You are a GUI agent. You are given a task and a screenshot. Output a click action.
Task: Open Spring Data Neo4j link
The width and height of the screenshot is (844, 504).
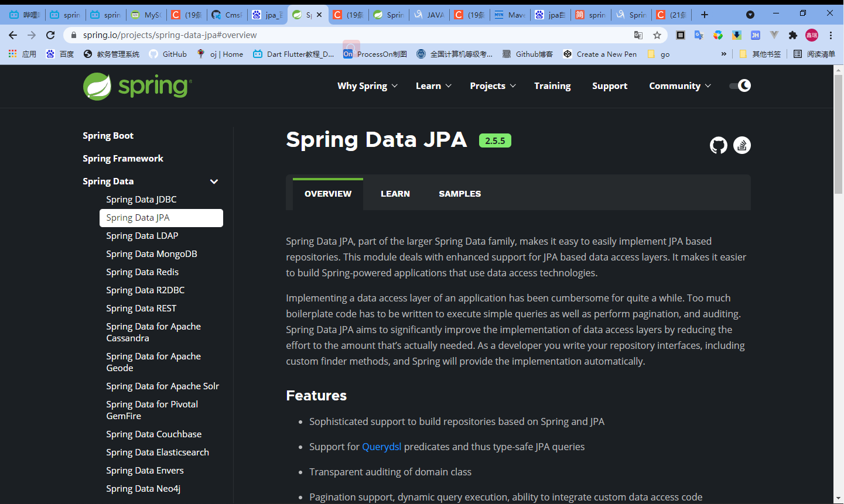tap(143, 488)
